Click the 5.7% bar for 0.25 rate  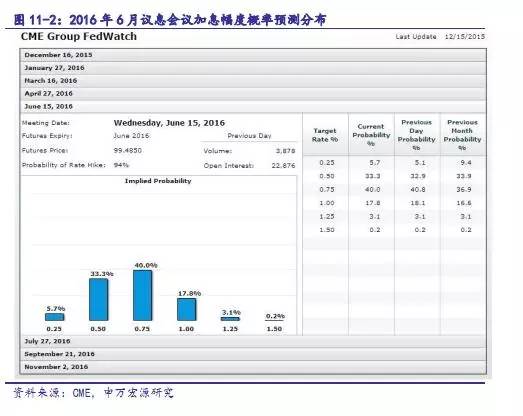pos(55,317)
